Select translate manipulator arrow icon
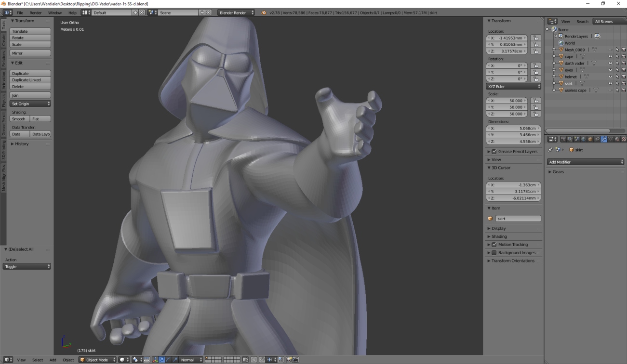627x364 pixels. (162, 360)
